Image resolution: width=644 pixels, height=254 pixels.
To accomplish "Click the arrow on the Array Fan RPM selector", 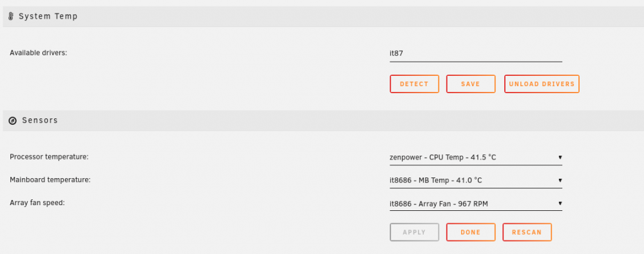I will tap(560, 203).
